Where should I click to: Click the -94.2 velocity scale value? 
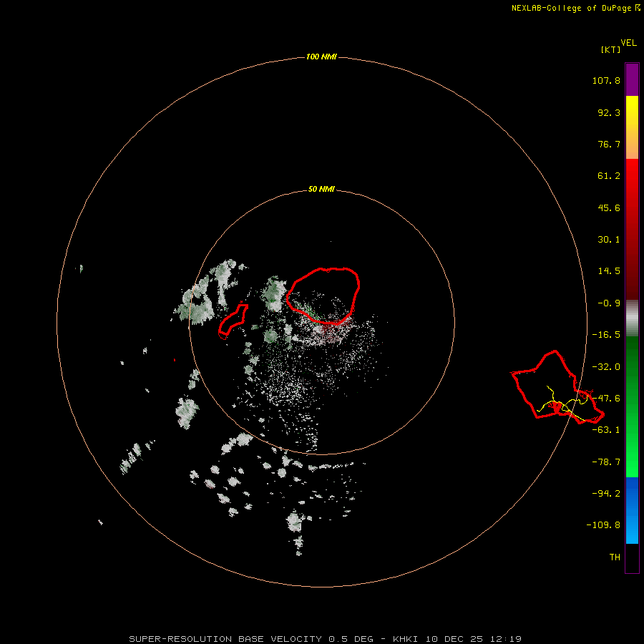click(x=606, y=493)
